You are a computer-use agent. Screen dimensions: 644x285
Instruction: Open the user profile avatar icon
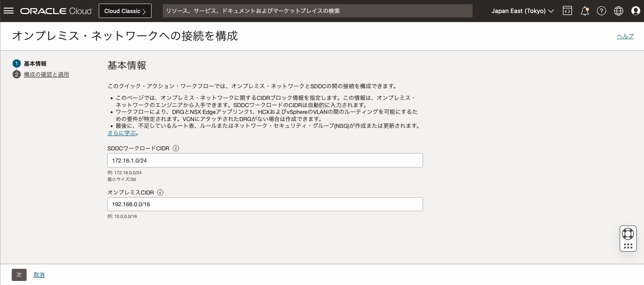[x=635, y=11]
